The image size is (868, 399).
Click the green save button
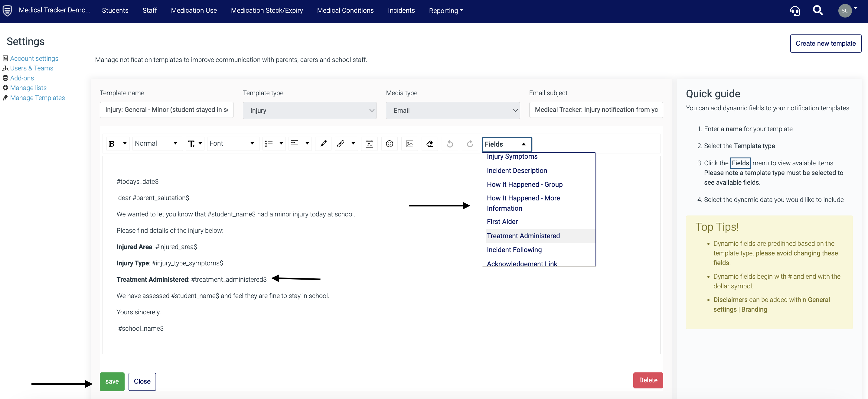tap(112, 381)
